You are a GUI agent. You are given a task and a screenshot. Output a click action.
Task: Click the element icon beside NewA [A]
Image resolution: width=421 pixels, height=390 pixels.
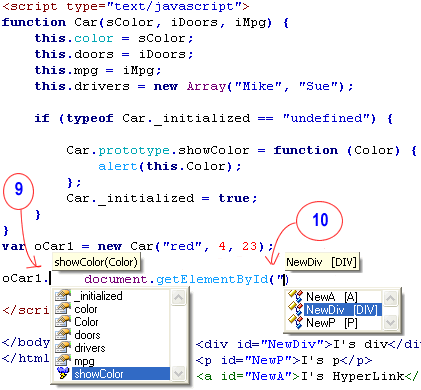(295, 296)
